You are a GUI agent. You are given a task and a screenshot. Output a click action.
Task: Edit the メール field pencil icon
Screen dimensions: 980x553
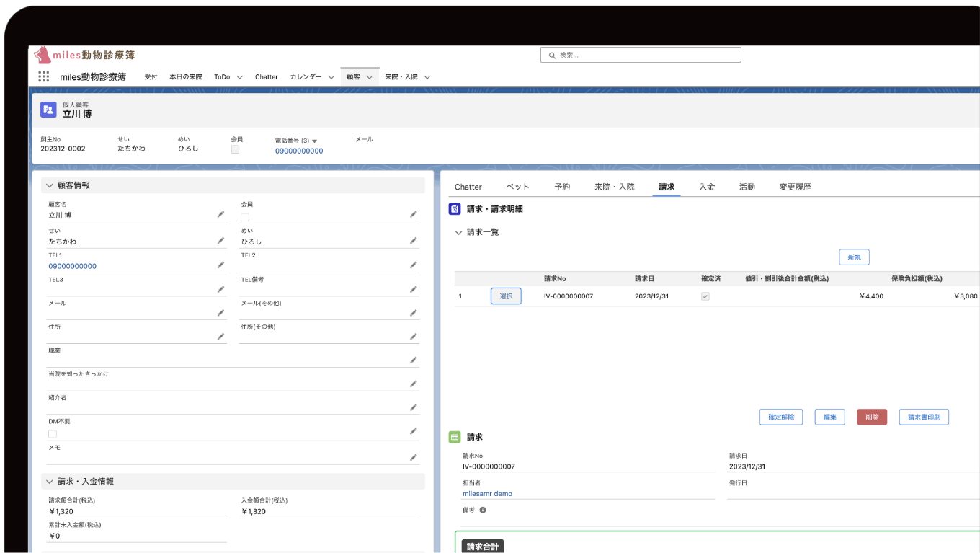(220, 313)
